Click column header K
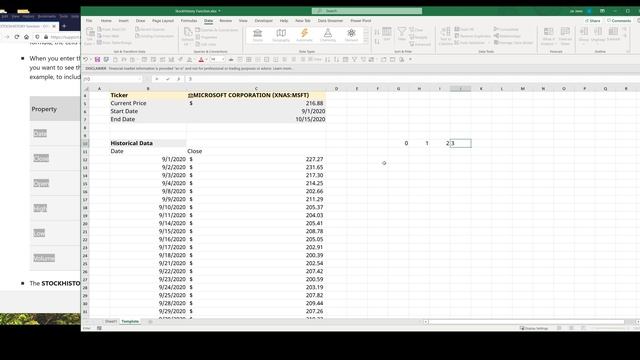Viewport: 640px width, 360px height. pyautogui.click(x=481, y=89)
